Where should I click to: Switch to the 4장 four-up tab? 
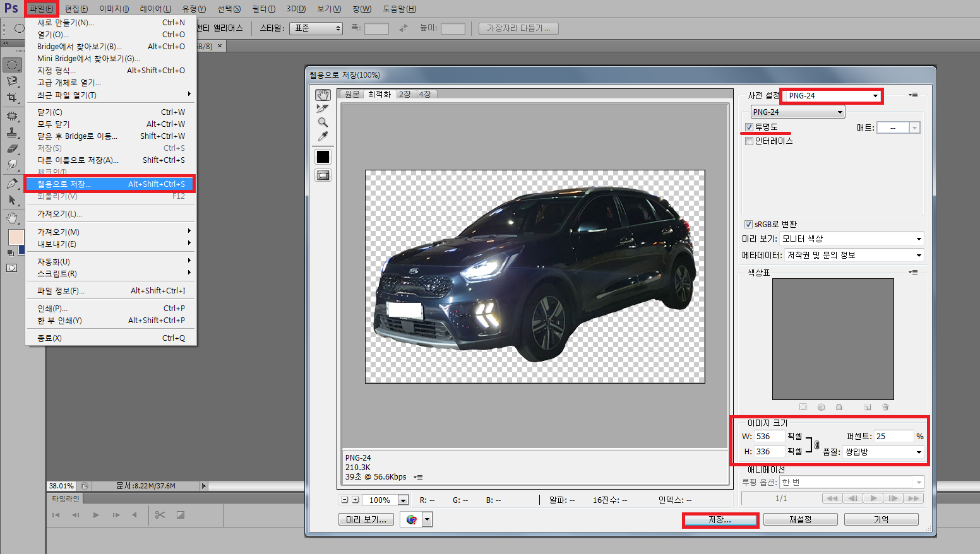425,94
